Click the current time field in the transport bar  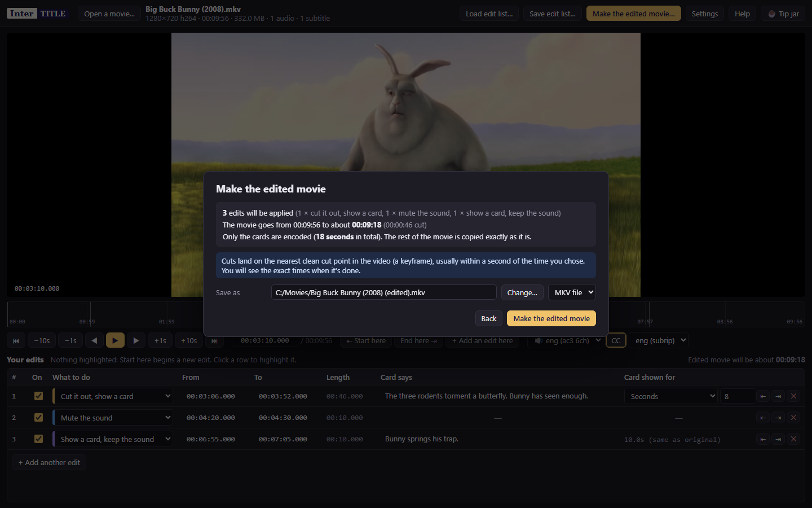click(x=265, y=340)
